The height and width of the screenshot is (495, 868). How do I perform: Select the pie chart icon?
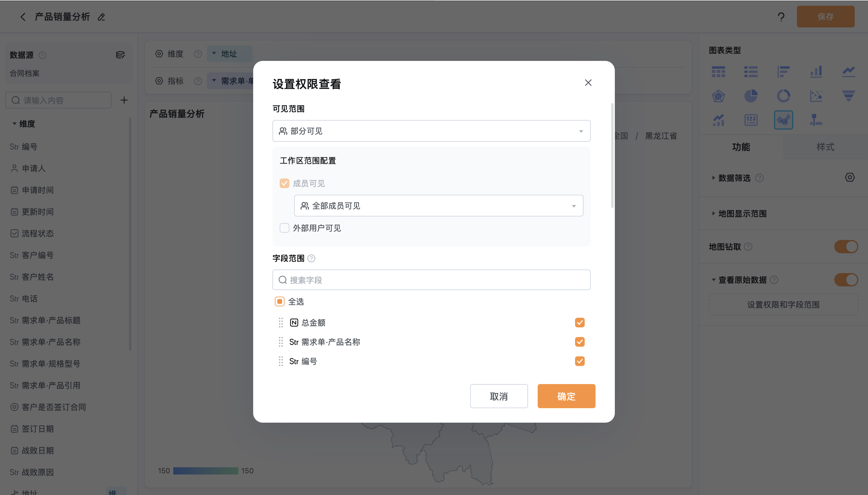[751, 96]
